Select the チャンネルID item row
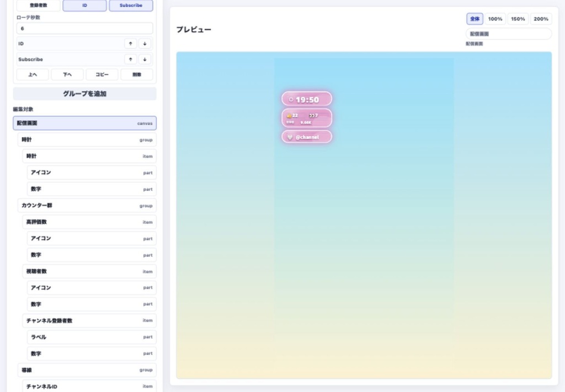Viewport: 565px width, 392px height. coord(89,386)
